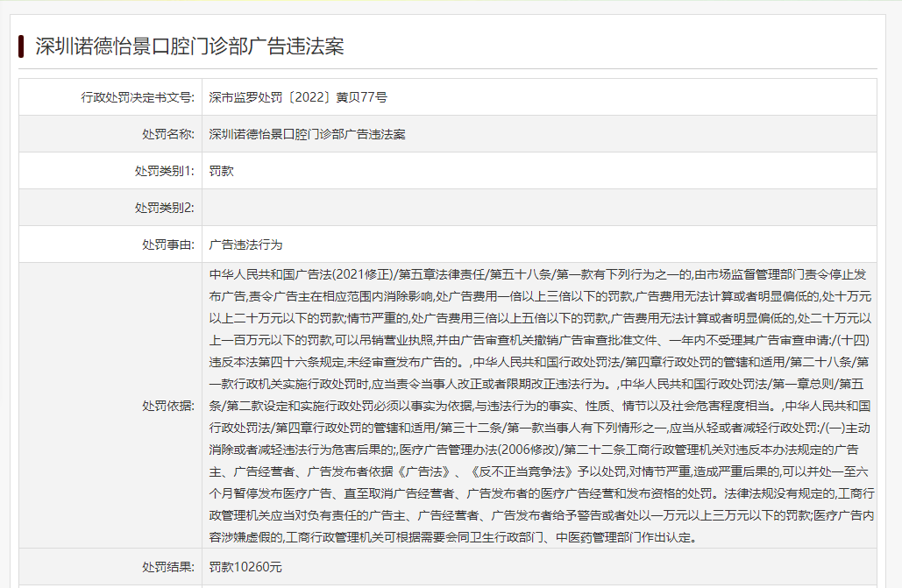The image size is (902, 588).
Task: Click the 处罚名称 value cell text
Action: click(x=307, y=134)
